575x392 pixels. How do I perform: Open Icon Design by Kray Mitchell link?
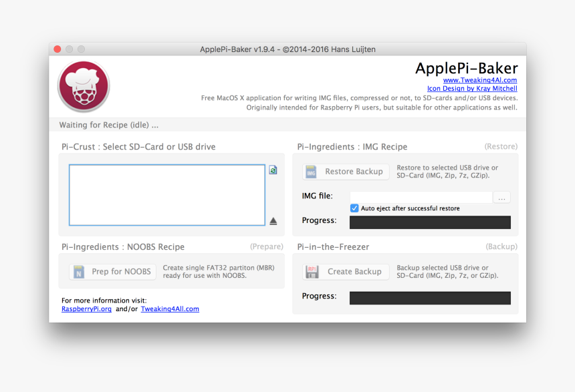[x=472, y=88]
